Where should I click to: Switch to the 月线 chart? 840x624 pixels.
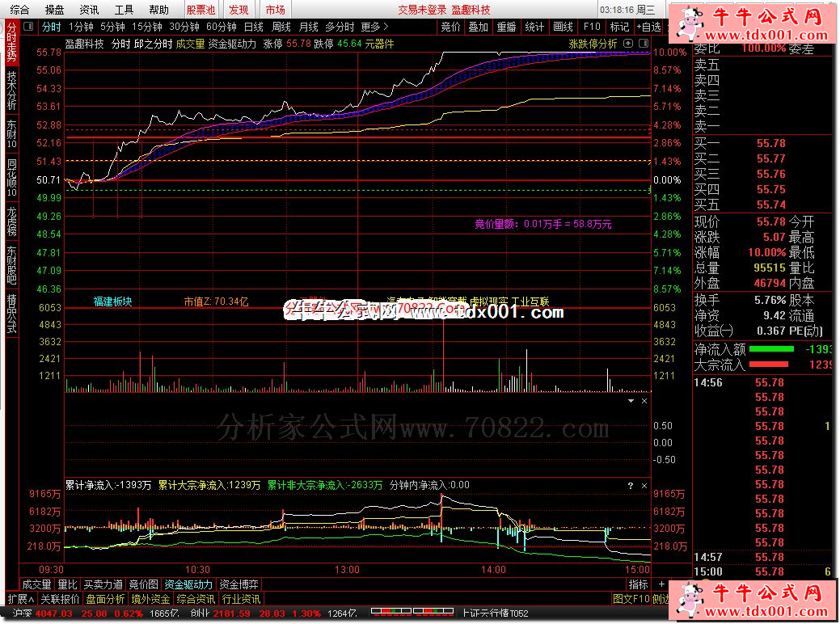308,26
